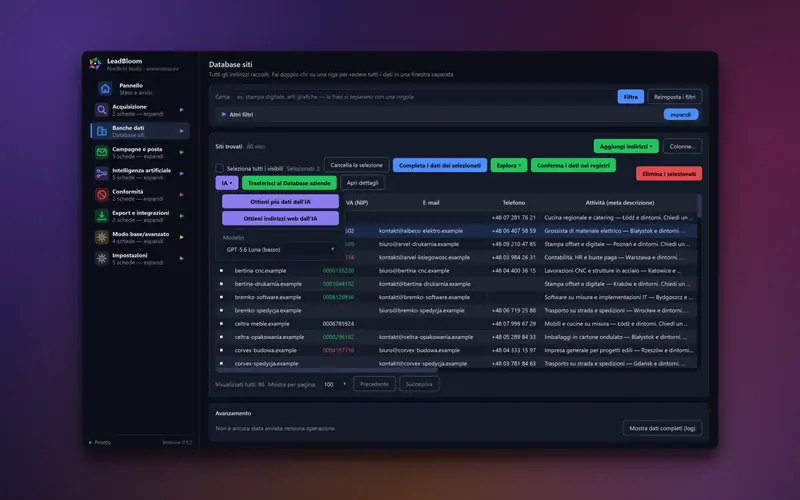Click the Banche dati database icon
Viewport: 800px width, 500px height.
tap(102, 131)
